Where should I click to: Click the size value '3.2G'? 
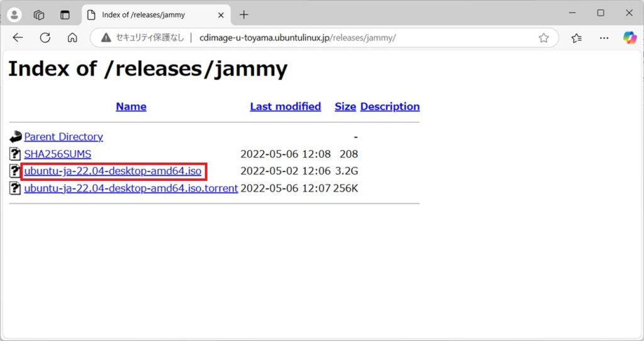(x=347, y=171)
